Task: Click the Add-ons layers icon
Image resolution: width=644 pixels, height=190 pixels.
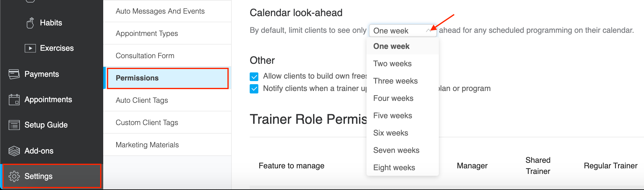Action: pyautogui.click(x=14, y=151)
